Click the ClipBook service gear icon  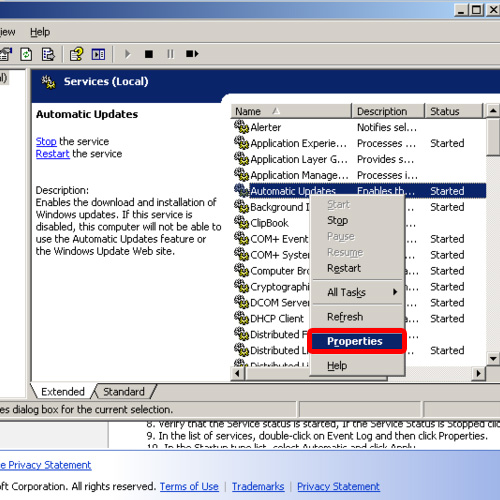241,222
